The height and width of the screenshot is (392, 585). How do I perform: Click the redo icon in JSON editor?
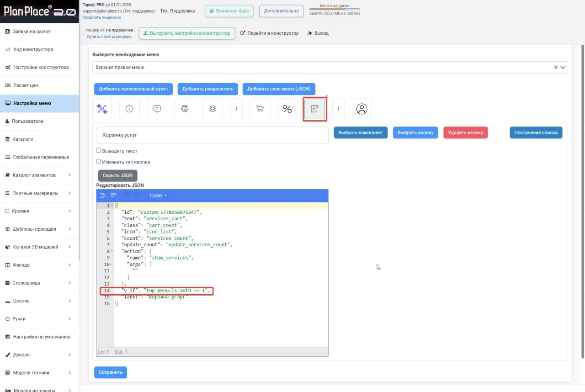138,195
